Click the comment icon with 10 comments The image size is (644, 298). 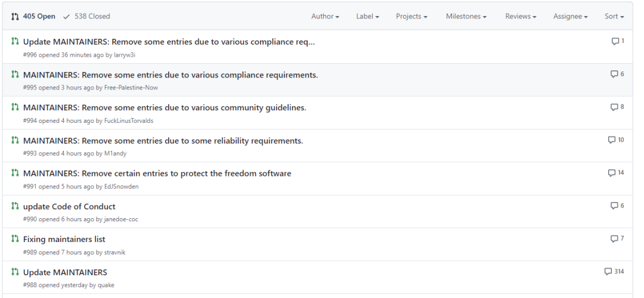tap(612, 140)
